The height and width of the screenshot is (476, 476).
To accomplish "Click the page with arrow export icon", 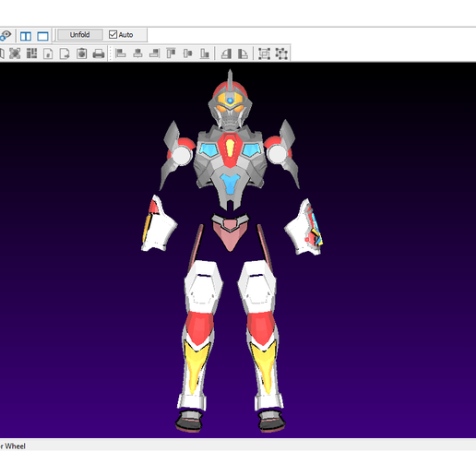I will point(65,54).
